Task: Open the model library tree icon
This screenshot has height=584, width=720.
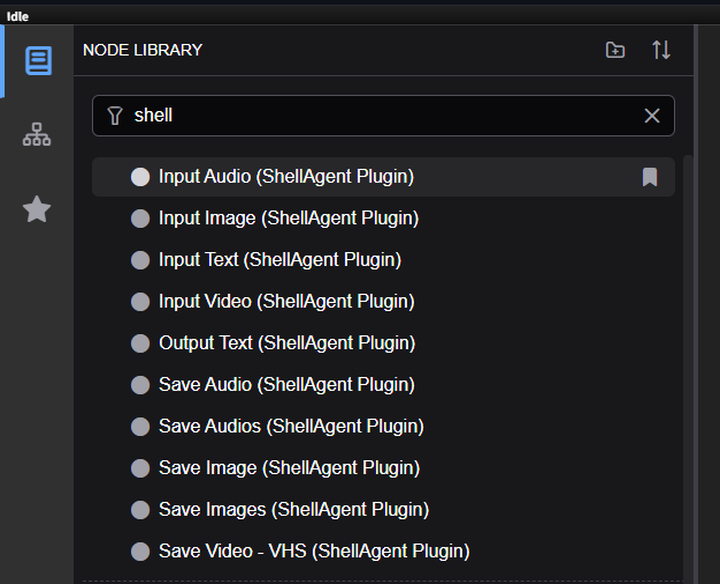Action: (37, 135)
